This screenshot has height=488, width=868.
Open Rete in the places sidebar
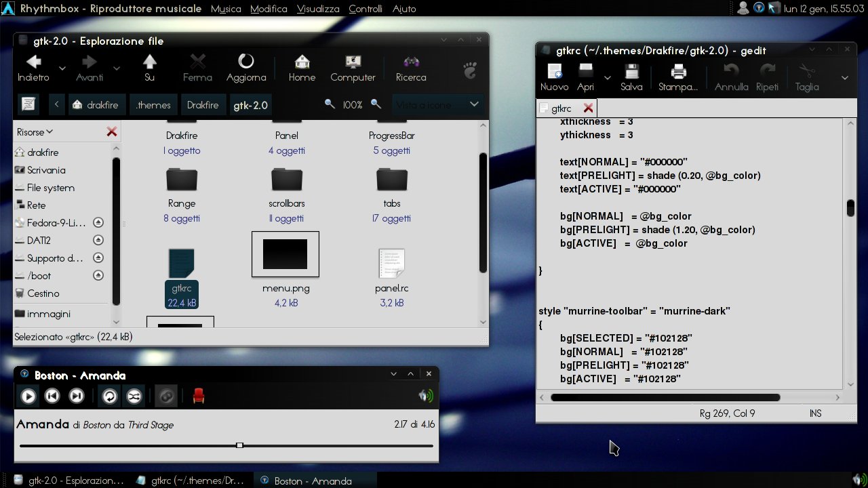(30, 205)
